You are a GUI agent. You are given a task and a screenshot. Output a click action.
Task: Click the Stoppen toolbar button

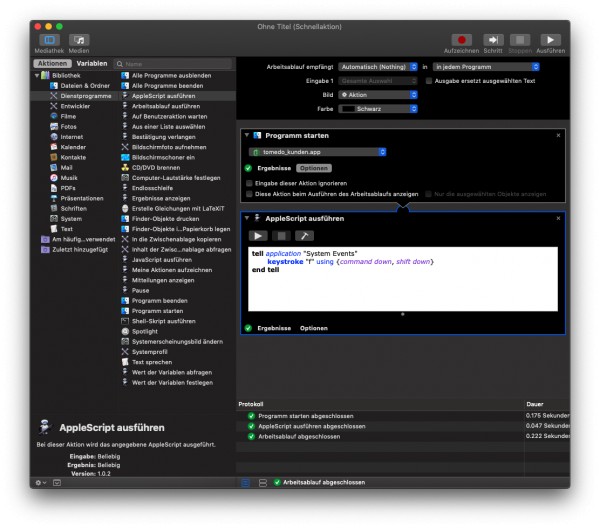pyautogui.click(x=520, y=40)
